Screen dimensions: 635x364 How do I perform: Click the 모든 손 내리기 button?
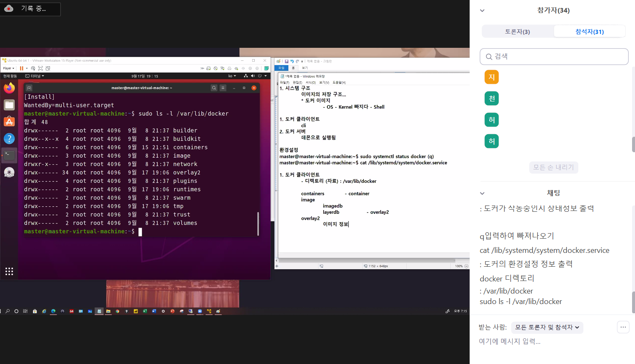[554, 167]
